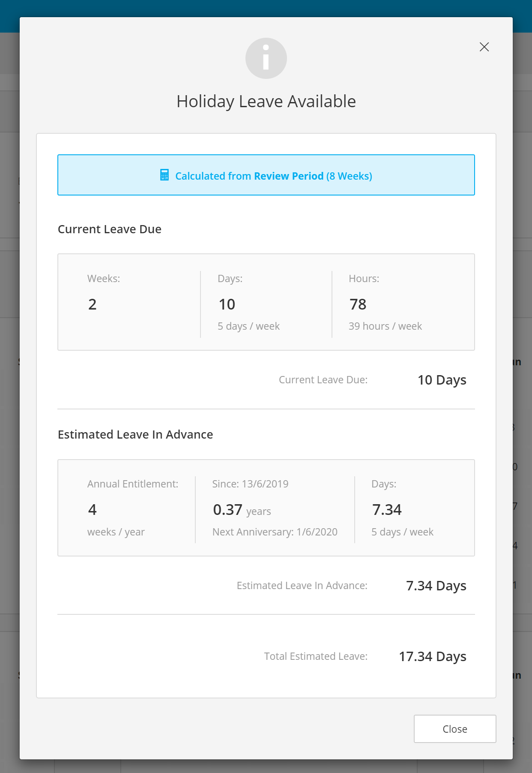This screenshot has width=532, height=773.
Task: Close the dialog with the X icon
Action: [x=484, y=47]
